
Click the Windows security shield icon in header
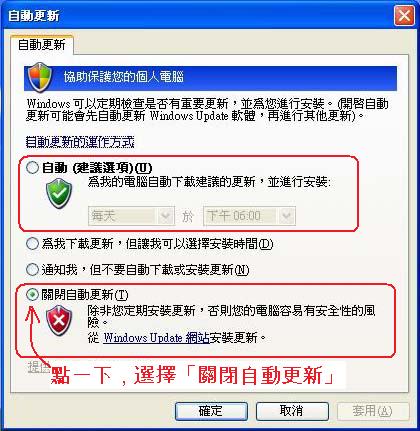click(x=40, y=77)
